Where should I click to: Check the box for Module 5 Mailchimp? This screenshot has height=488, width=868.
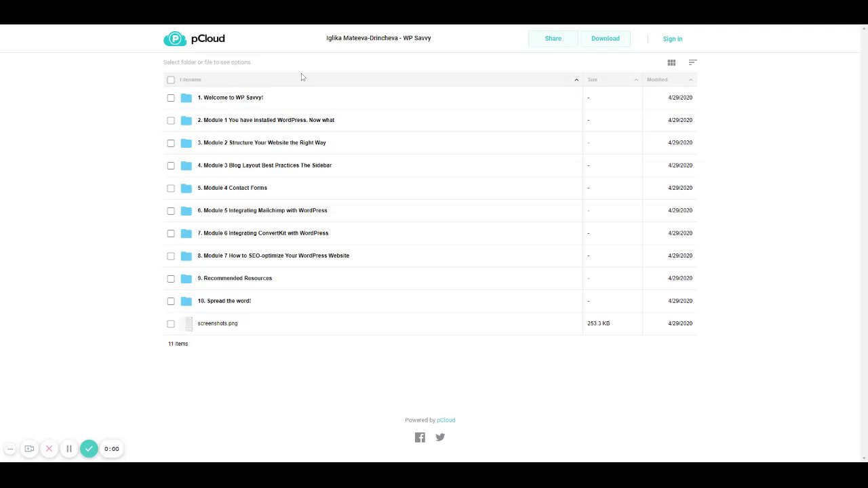pyautogui.click(x=171, y=211)
